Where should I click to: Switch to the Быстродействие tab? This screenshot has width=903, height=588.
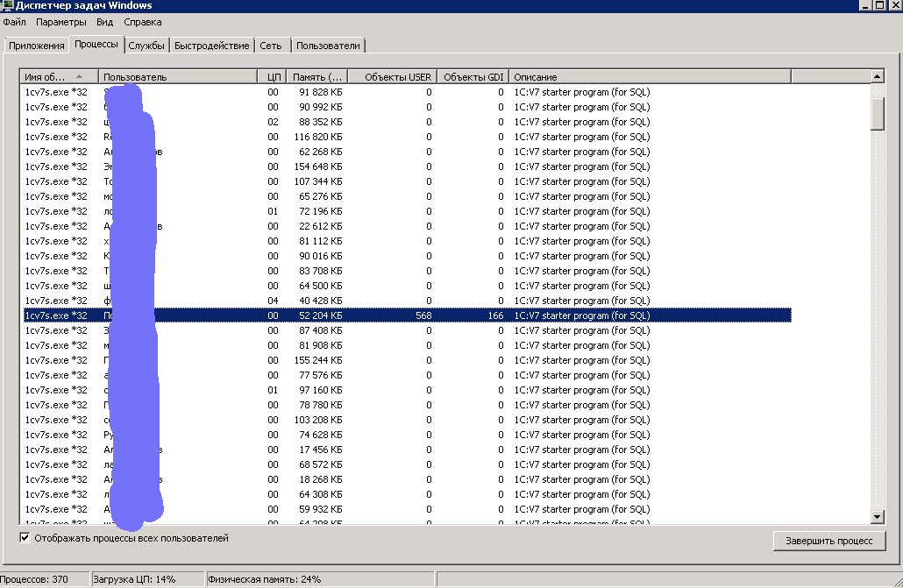point(212,46)
